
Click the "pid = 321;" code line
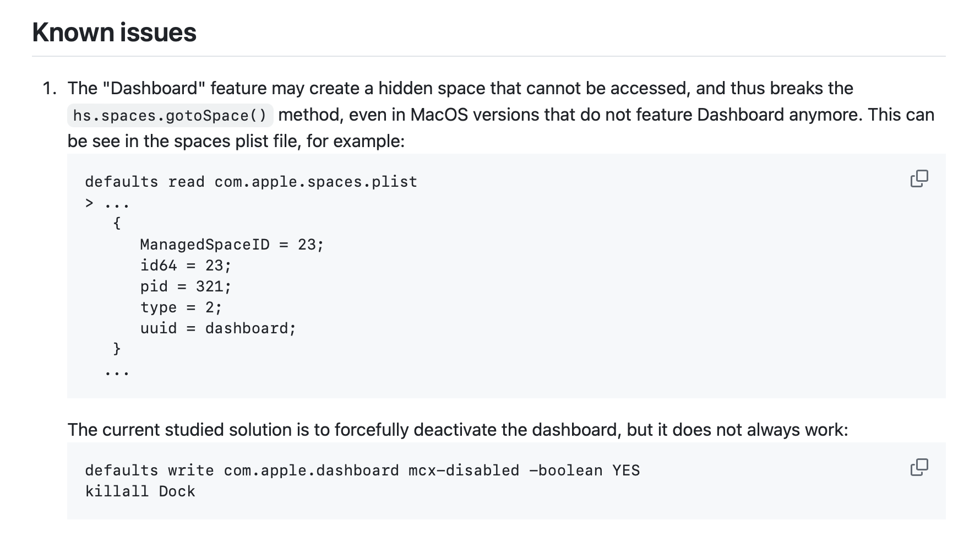(186, 286)
